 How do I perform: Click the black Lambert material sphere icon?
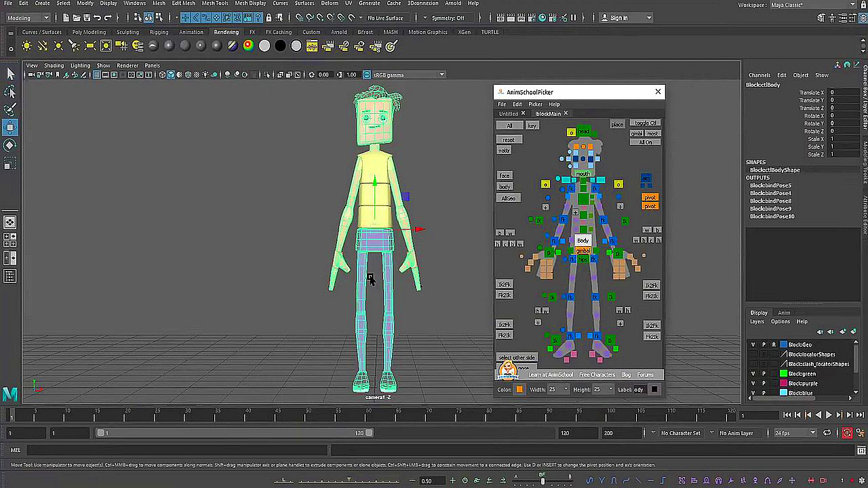tap(280, 46)
